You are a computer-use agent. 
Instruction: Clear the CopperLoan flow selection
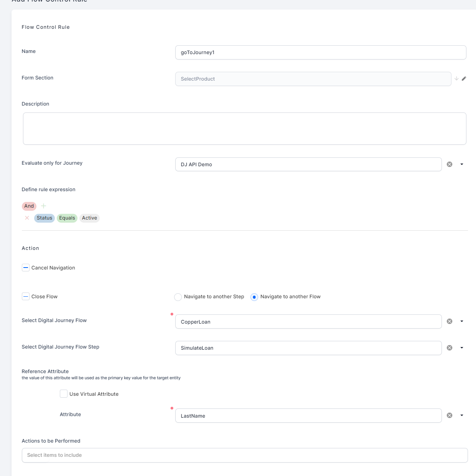[450, 321]
